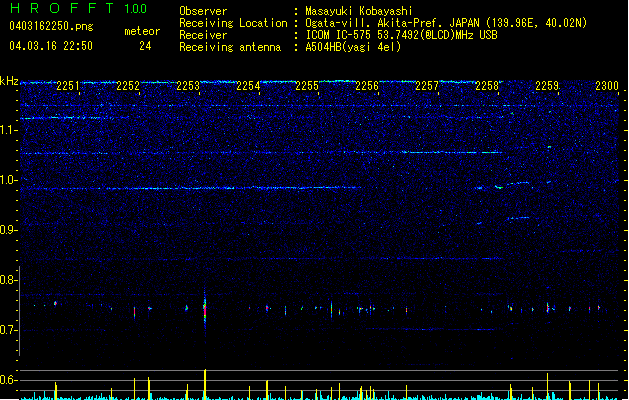Click the Receiving Location label
This screenshot has width=629, height=400.
point(233,23)
